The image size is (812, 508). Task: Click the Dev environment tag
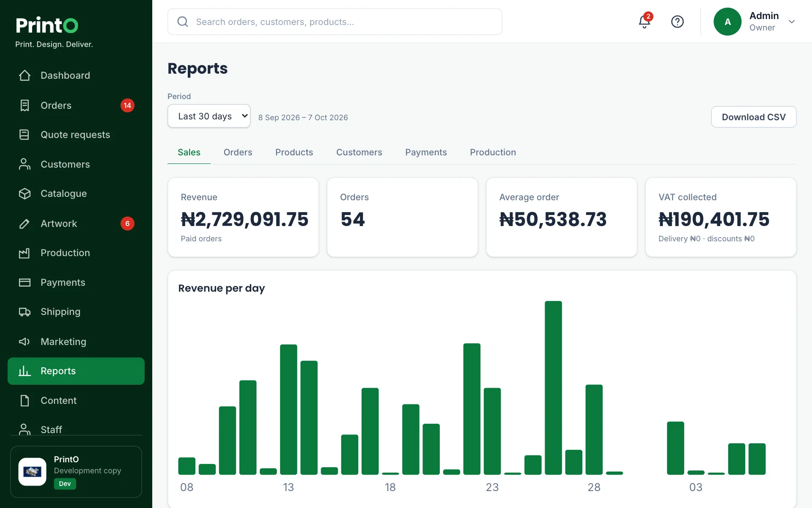pyautogui.click(x=65, y=484)
